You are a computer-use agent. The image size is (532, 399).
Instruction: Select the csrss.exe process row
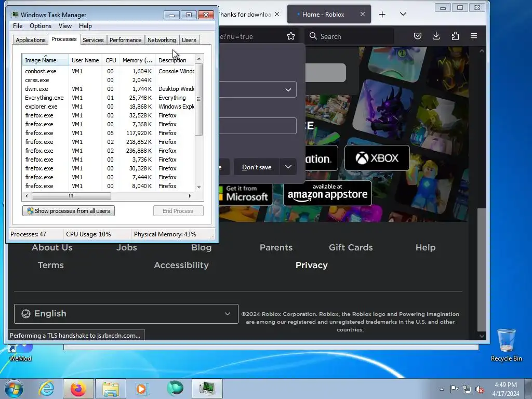[x=109, y=80]
